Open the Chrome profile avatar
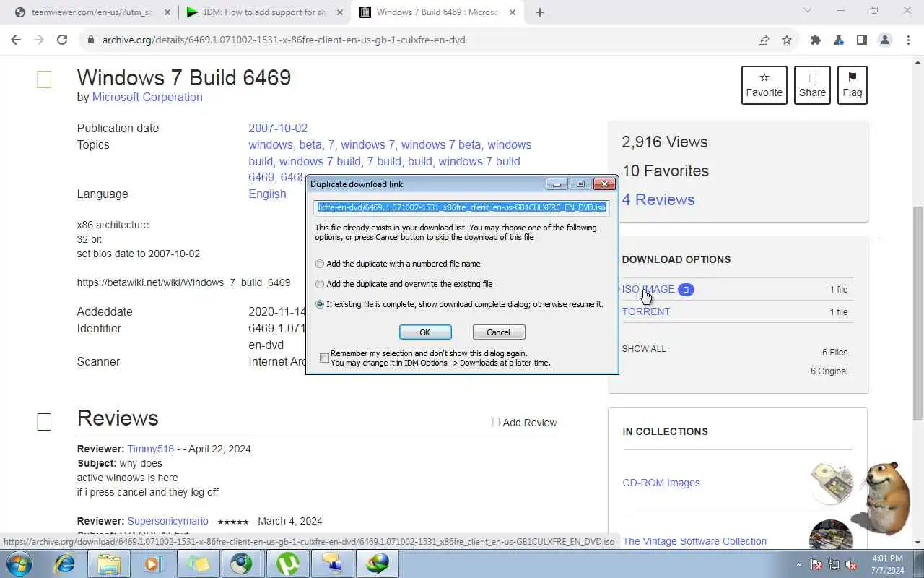Image resolution: width=924 pixels, height=578 pixels. 885,40
